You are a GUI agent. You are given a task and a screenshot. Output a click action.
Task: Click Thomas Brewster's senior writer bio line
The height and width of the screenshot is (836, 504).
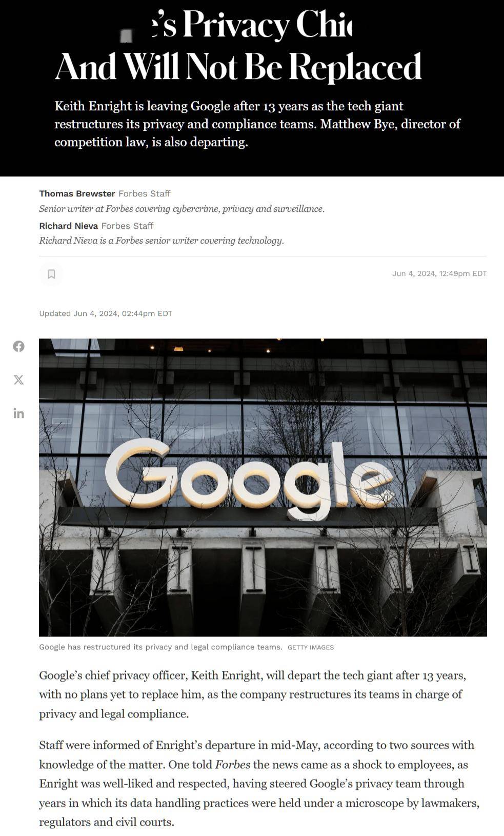click(x=182, y=209)
